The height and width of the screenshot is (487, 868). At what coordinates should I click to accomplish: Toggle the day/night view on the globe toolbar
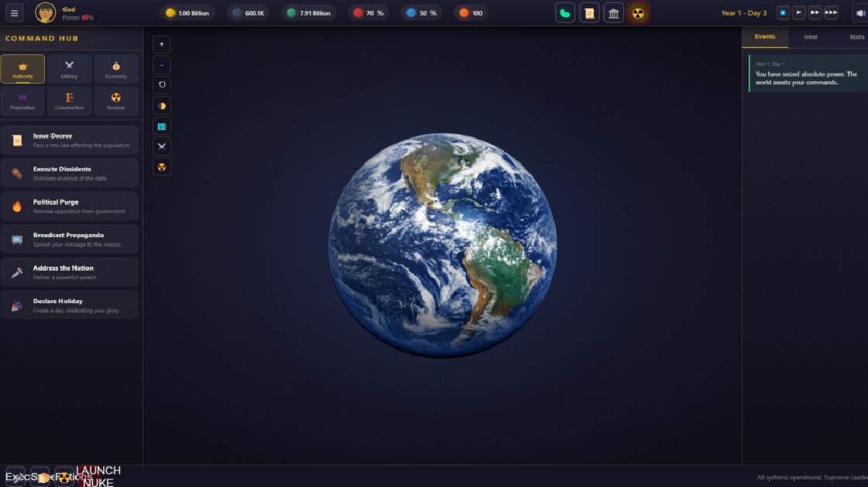click(x=161, y=105)
